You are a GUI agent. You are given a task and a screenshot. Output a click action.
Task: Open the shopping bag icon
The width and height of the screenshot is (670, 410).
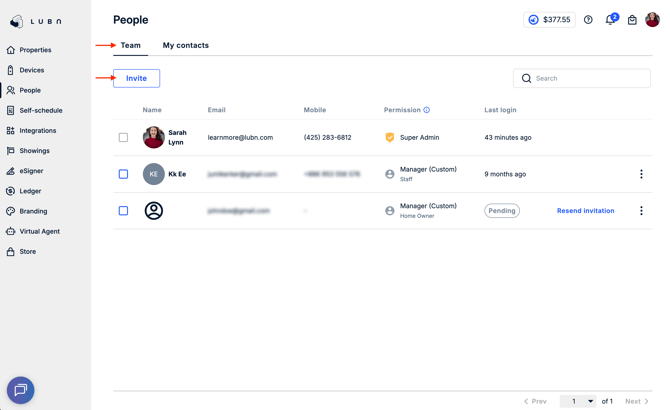(x=632, y=20)
